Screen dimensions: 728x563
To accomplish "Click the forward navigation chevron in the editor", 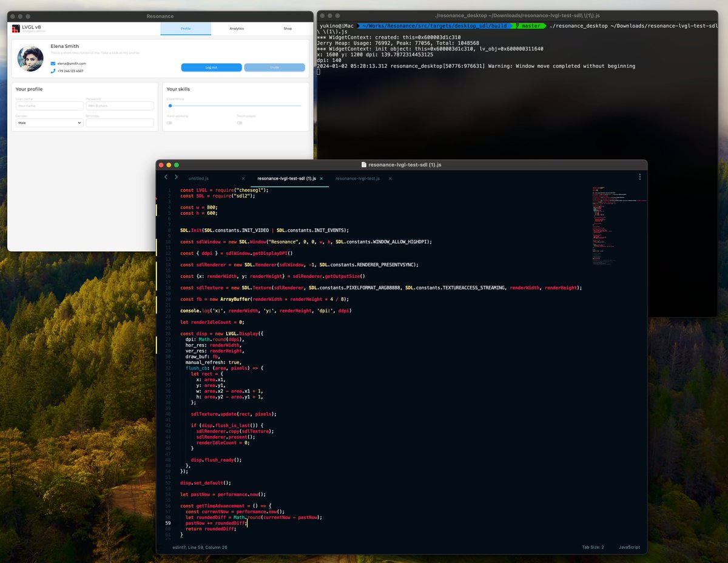I will pyautogui.click(x=176, y=176).
